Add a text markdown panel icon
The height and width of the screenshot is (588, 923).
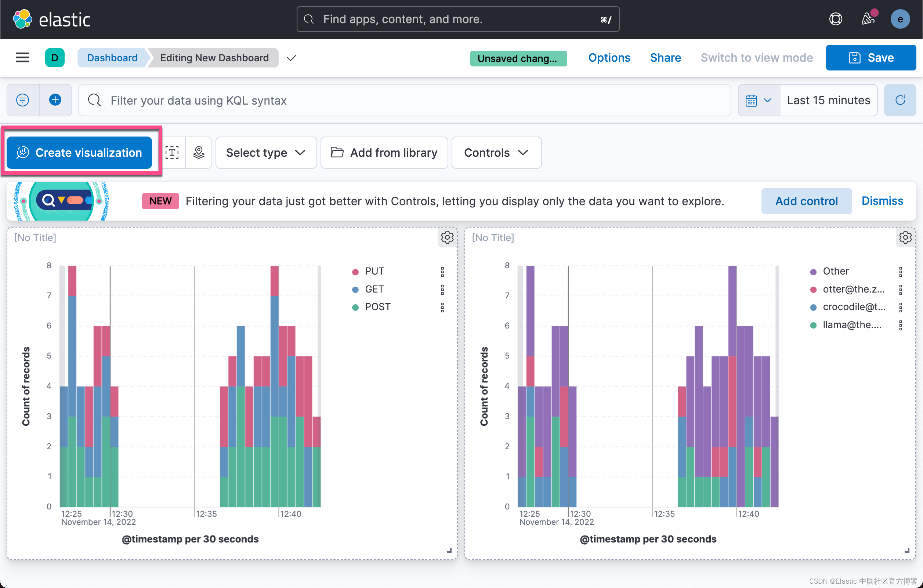pyautogui.click(x=172, y=153)
